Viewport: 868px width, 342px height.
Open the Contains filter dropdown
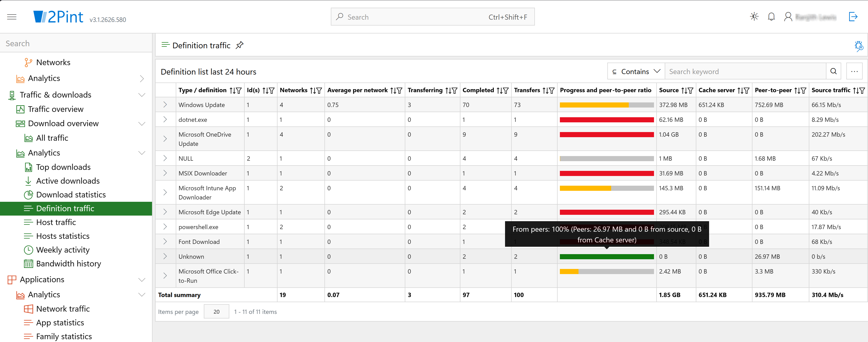coord(636,72)
